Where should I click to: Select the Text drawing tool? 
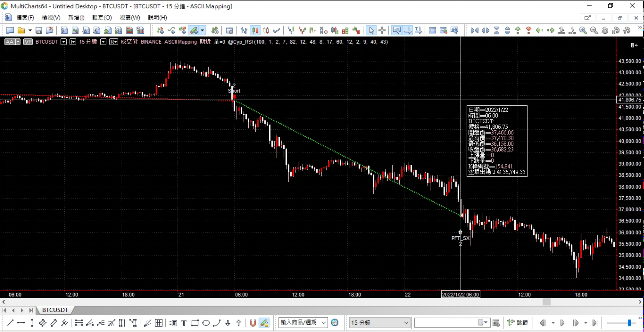pyautogui.click(x=184, y=323)
